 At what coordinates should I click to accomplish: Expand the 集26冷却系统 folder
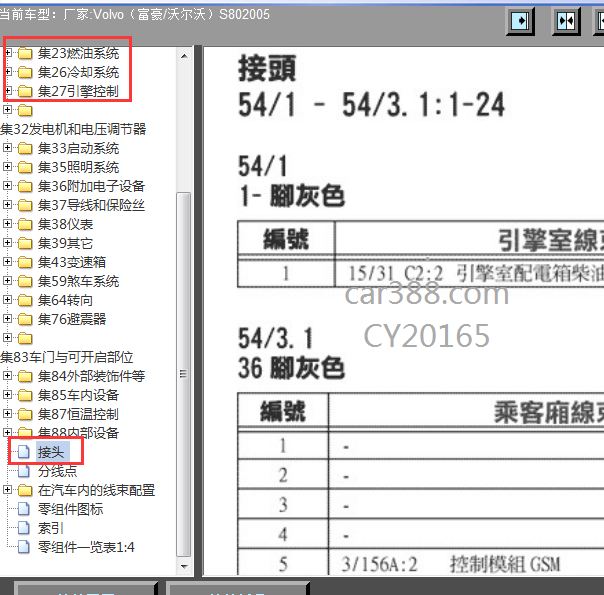pyautogui.click(x=7, y=72)
